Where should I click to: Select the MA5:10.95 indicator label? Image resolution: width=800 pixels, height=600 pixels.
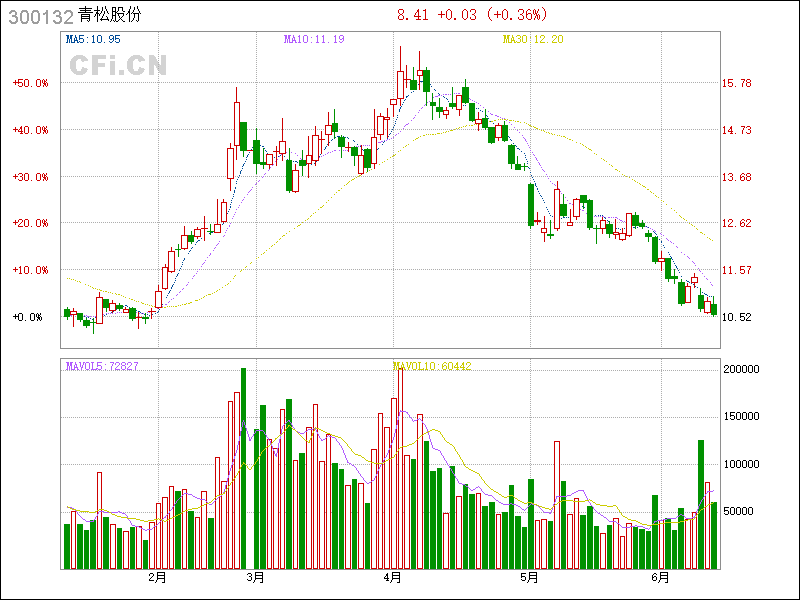click(93, 39)
